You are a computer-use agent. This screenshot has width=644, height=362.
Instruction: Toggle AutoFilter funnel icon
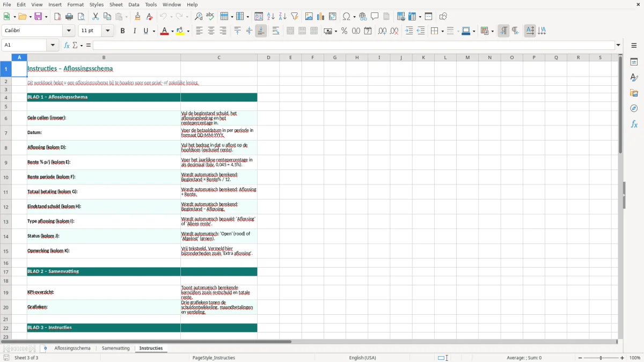coord(295,17)
